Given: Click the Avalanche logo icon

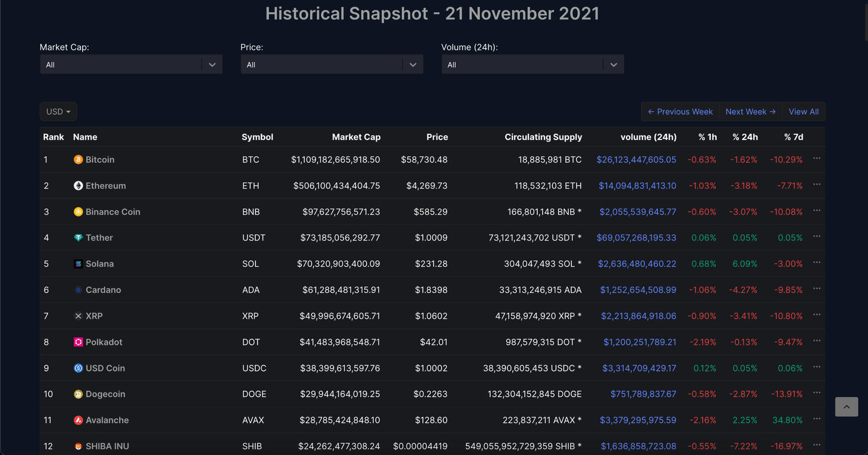Looking at the screenshot, I should pos(78,420).
